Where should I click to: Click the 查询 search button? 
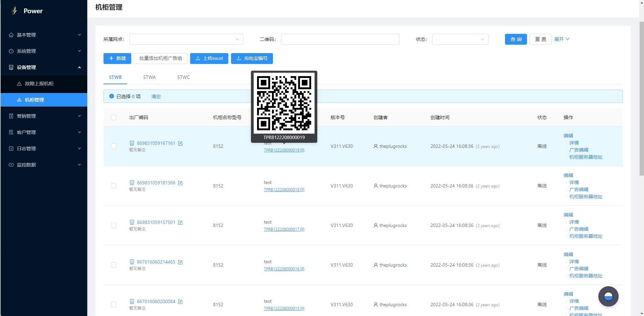pyautogui.click(x=516, y=39)
